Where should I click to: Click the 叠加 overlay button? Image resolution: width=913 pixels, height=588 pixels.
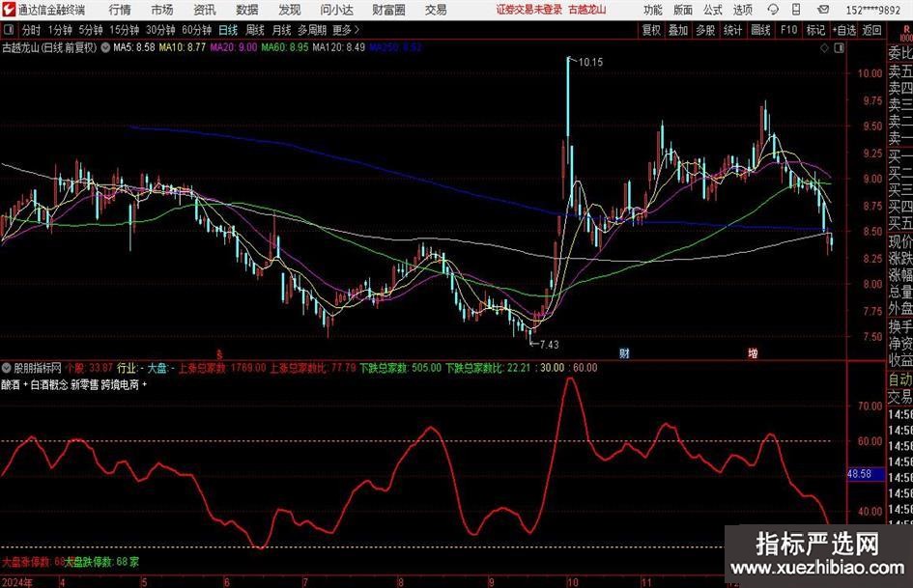tap(678, 30)
